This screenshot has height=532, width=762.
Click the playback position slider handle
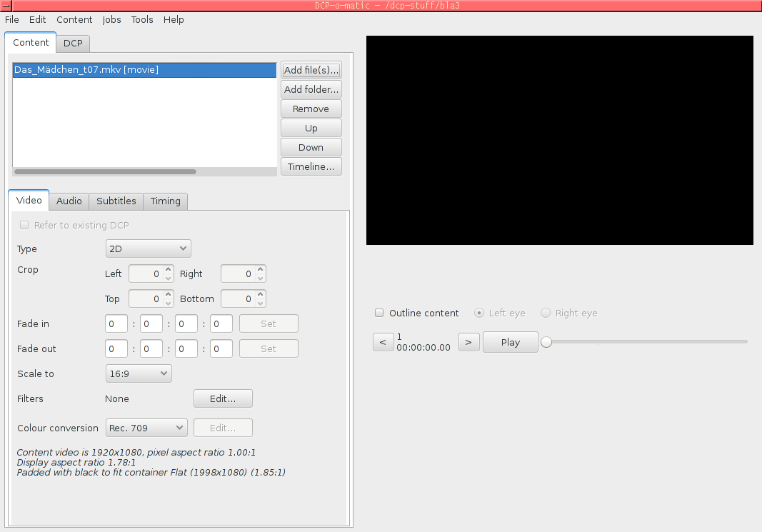546,342
